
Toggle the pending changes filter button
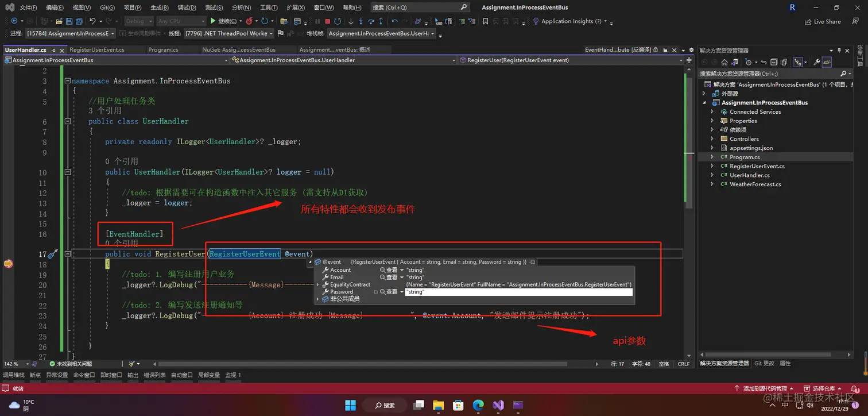click(749, 62)
